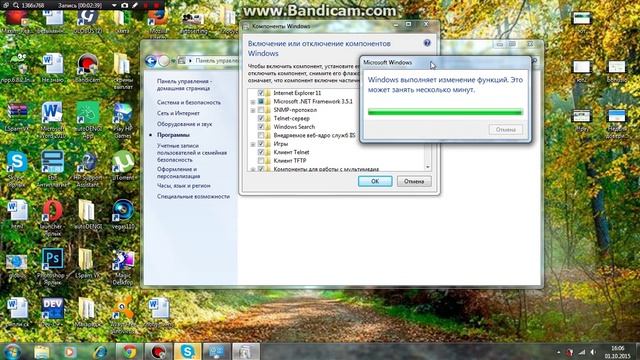This screenshot has height=360, width=640.
Task: Uncheck the Telnet-сервер checkbox
Action: point(261,118)
